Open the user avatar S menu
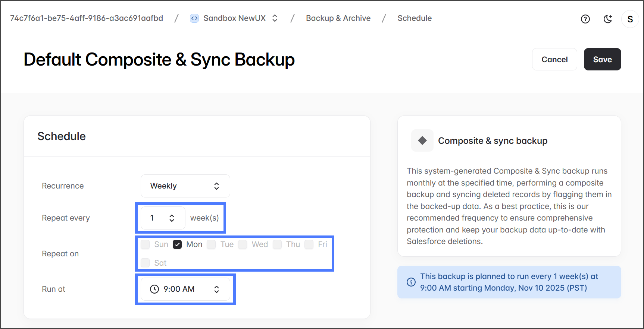Screen dimensions: 644x329 (630, 19)
